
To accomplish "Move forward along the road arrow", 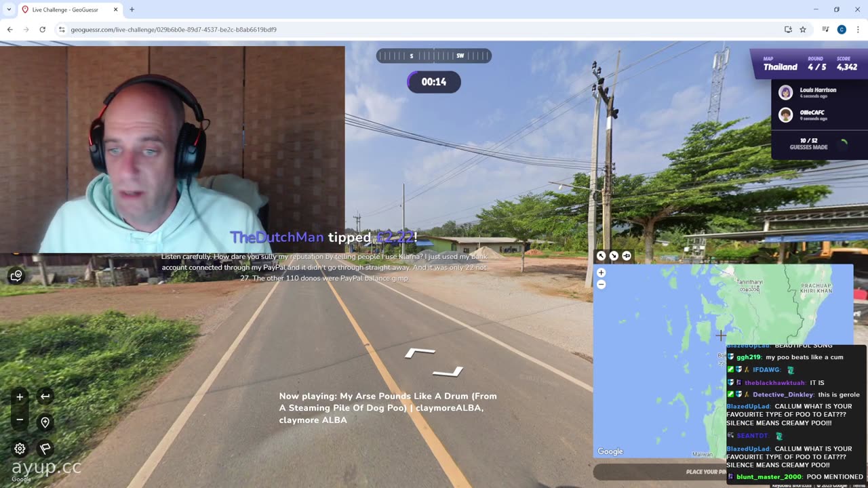I will pos(420,352).
